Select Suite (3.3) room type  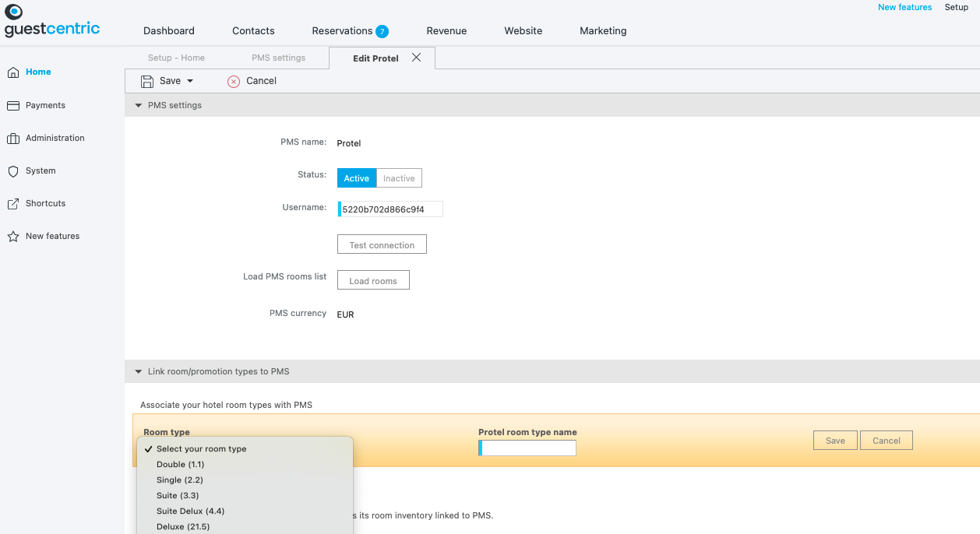(245, 496)
